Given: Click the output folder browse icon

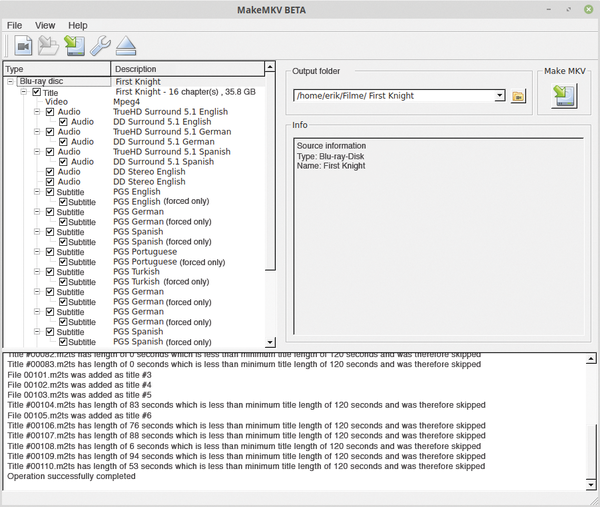Looking at the screenshot, I should pyautogui.click(x=518, y=96).
